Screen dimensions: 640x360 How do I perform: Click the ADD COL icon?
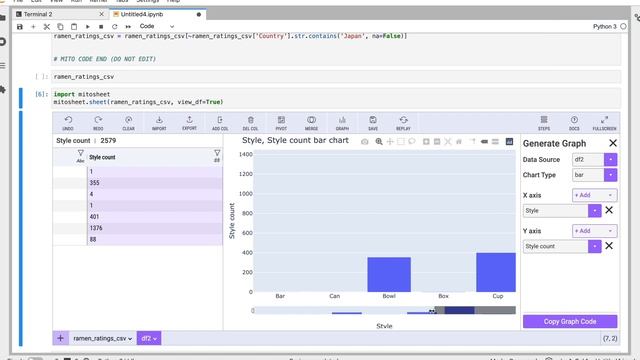pyautogui.click(x=220, y=122)
